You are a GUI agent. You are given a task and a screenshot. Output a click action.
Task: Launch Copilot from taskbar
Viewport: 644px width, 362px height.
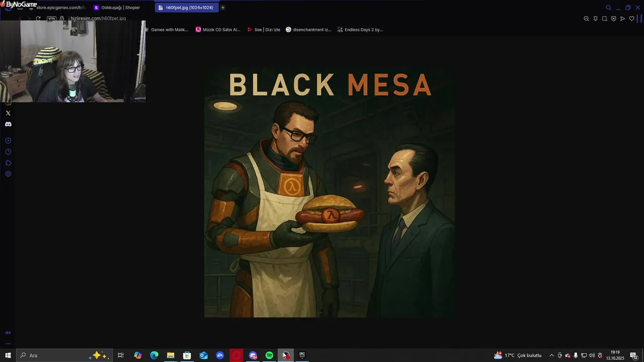pyautogui.click(x=138, y=355)
